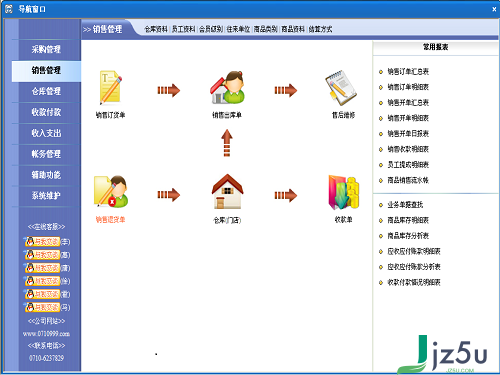Open the 售后维修 notepad icon
This screenshot has height=375, width=500.
click(340, 88)
